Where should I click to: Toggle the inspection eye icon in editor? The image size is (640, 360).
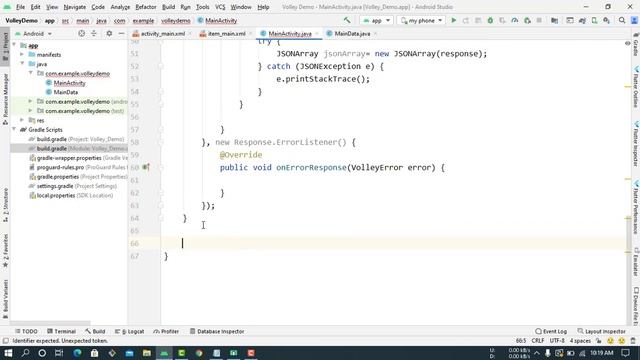(x=627, y=43)
